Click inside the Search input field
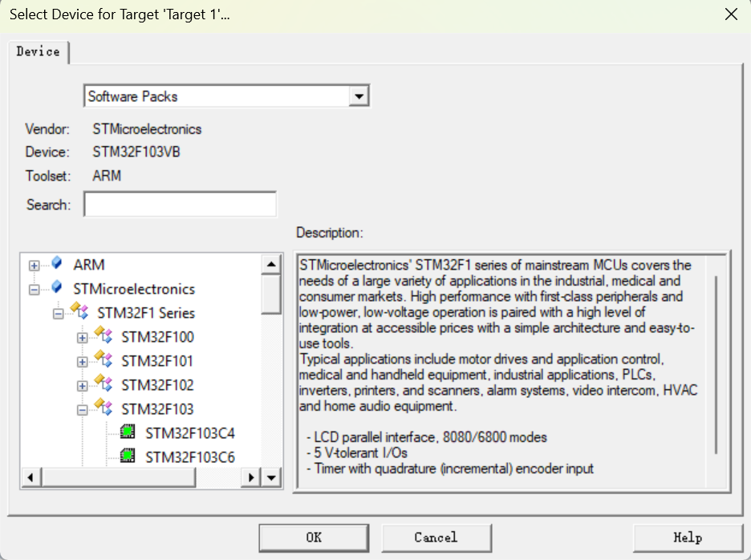 click(180, 204)
